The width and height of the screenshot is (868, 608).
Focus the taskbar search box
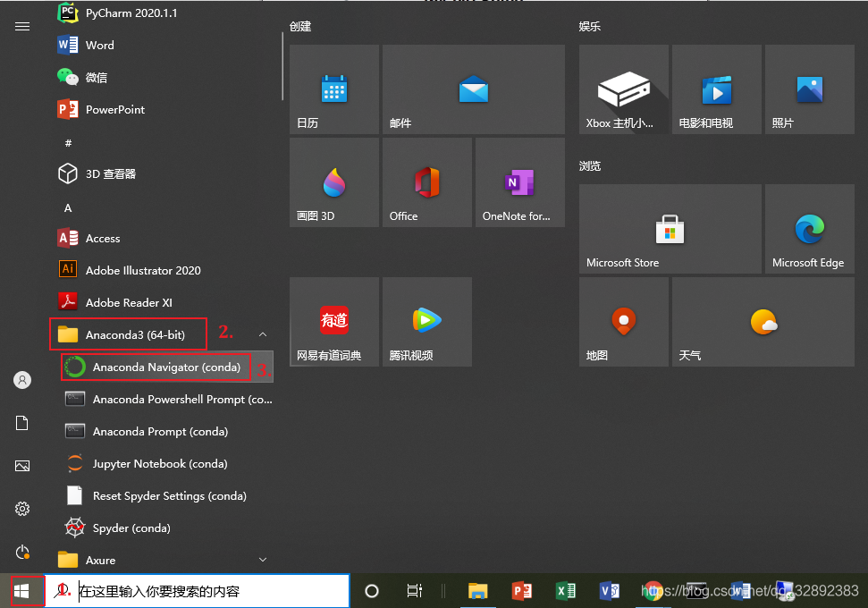(x=197, y=591)
